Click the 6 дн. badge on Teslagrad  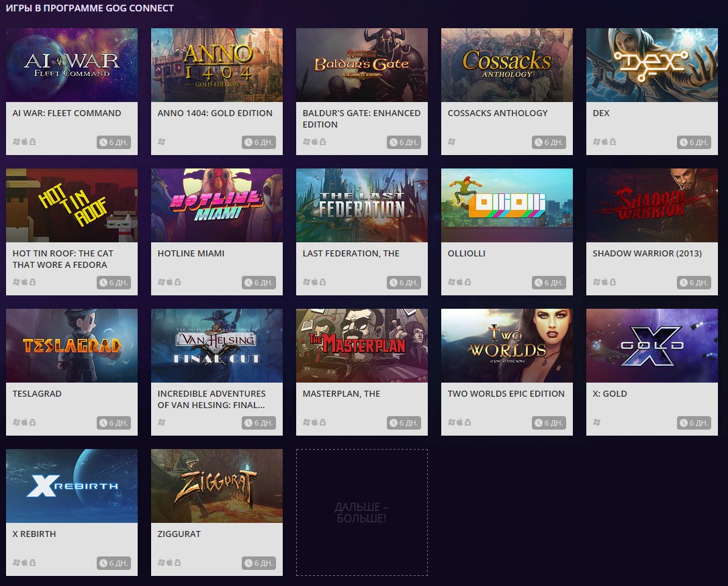tap(113, 423)
